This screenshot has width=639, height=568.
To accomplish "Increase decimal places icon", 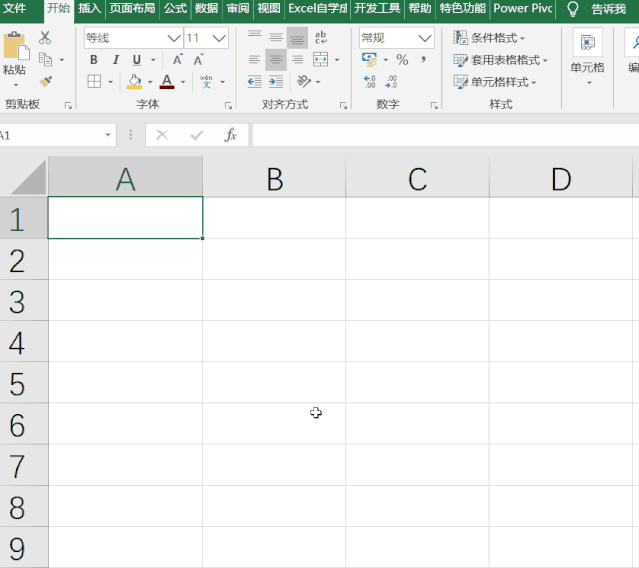I will tap(370, 81).
